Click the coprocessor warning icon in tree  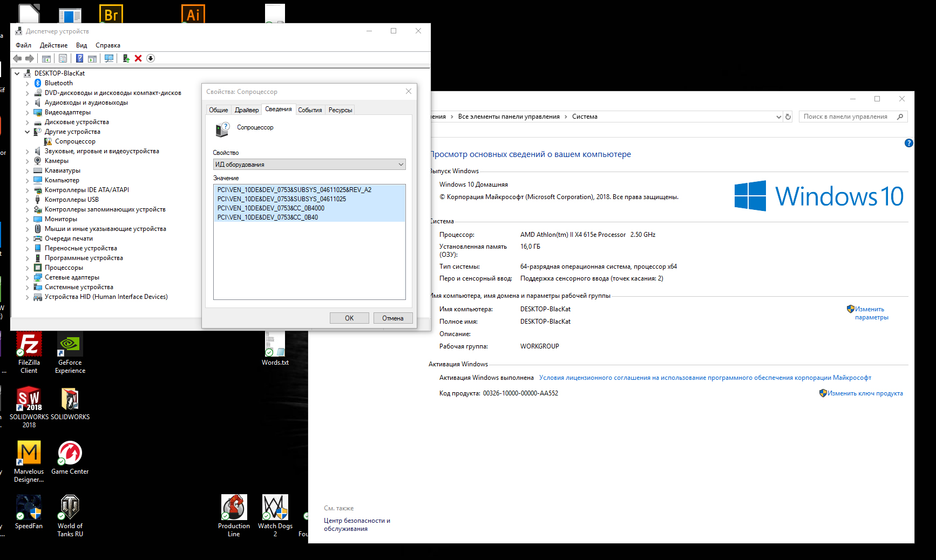click(48, 141)
